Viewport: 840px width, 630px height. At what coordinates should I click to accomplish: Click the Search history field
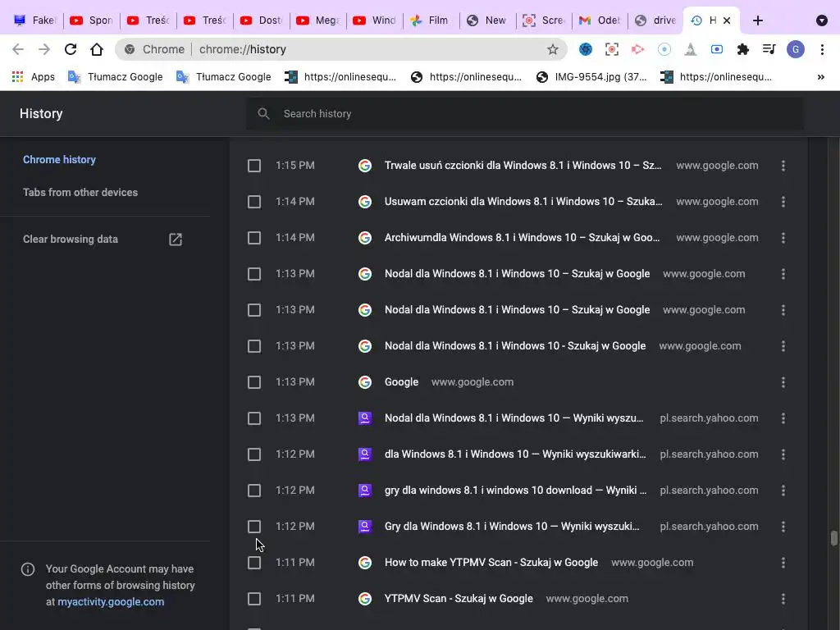pos(524,113)
